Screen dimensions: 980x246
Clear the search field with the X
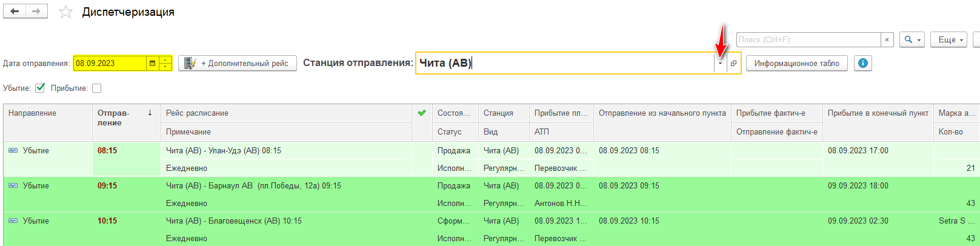(x=887, y=39)
